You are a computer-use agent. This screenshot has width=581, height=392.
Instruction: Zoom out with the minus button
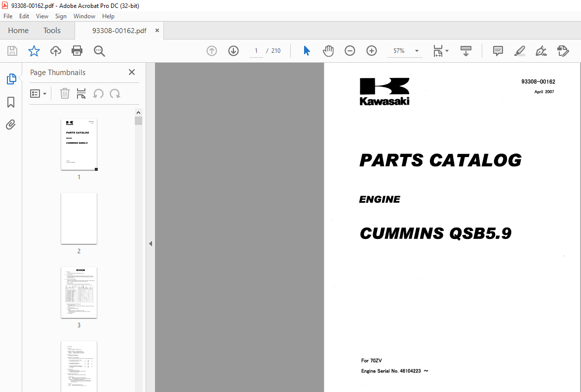tap(350, 51)
